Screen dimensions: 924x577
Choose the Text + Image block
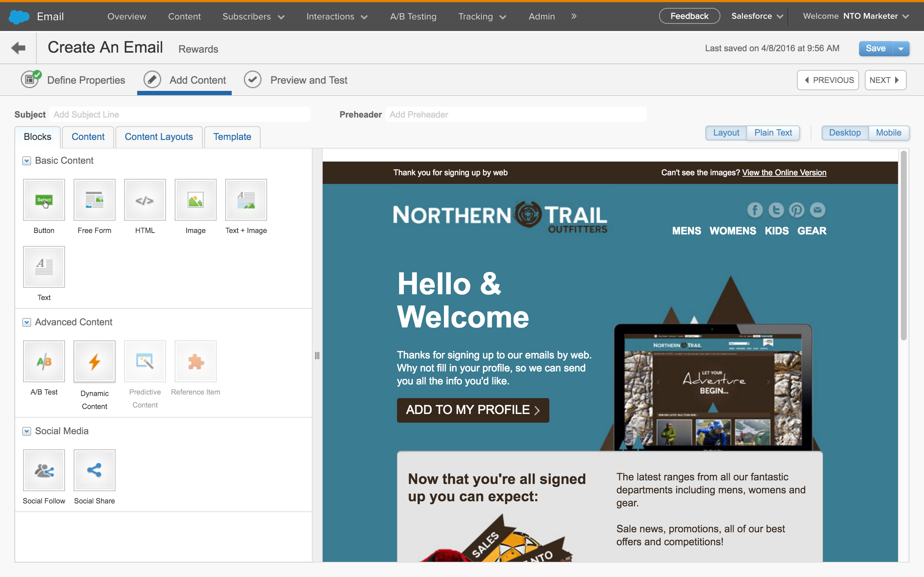246,199
